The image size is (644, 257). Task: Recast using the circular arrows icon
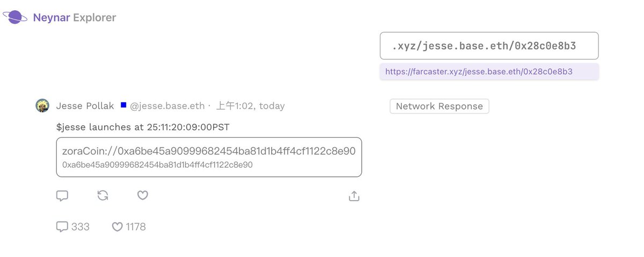click(103, 196)
